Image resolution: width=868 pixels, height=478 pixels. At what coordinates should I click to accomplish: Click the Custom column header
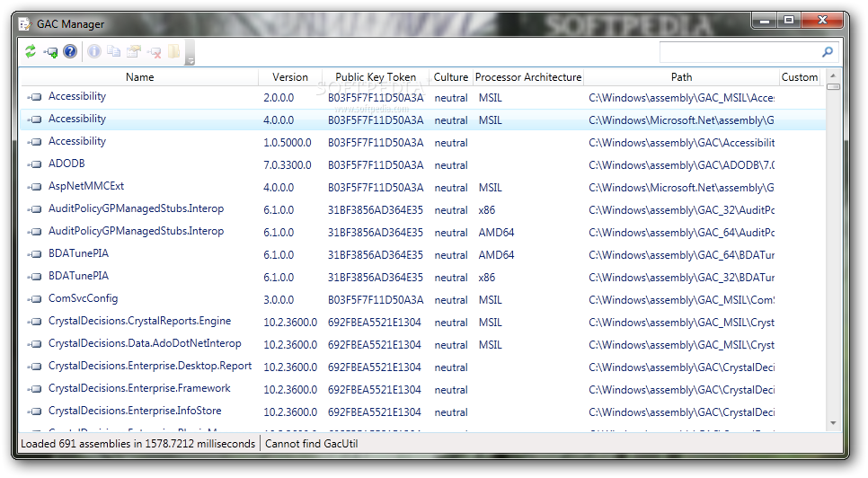coord(800,77)
